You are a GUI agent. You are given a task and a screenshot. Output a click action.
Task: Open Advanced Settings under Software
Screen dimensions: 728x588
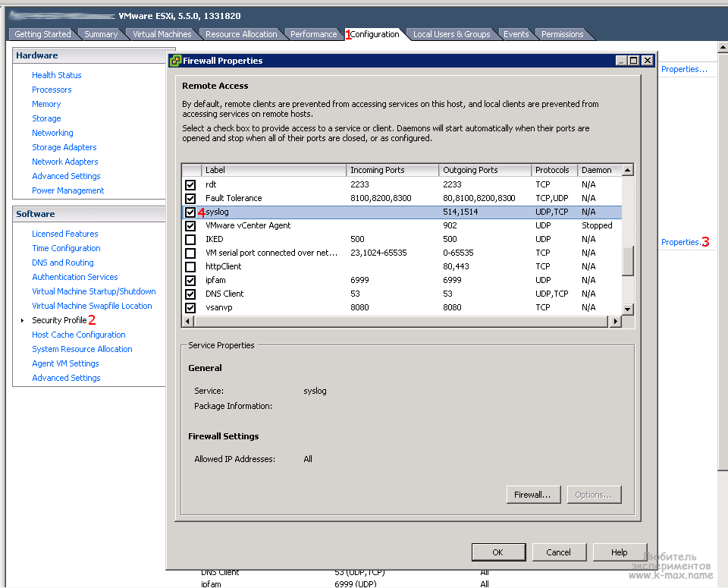click(66, 378)
